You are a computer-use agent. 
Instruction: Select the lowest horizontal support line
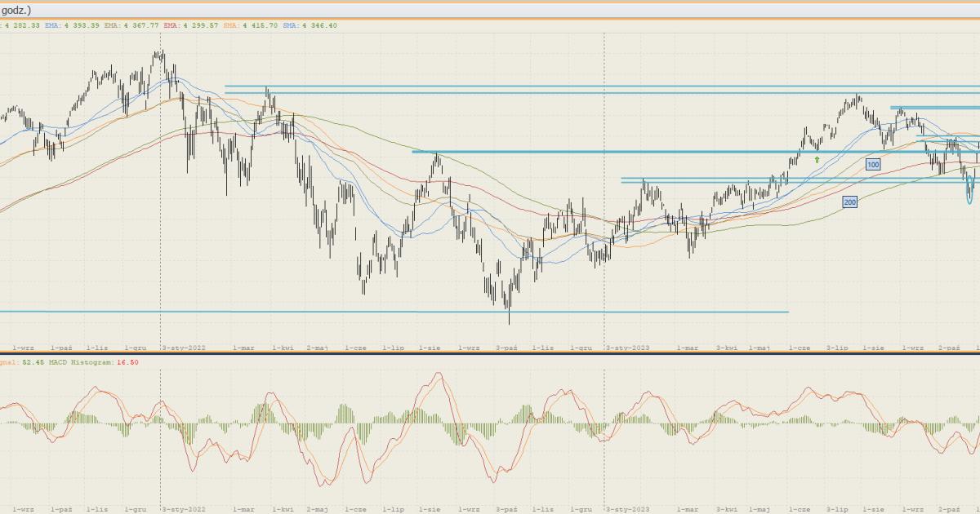pos(392,312)
